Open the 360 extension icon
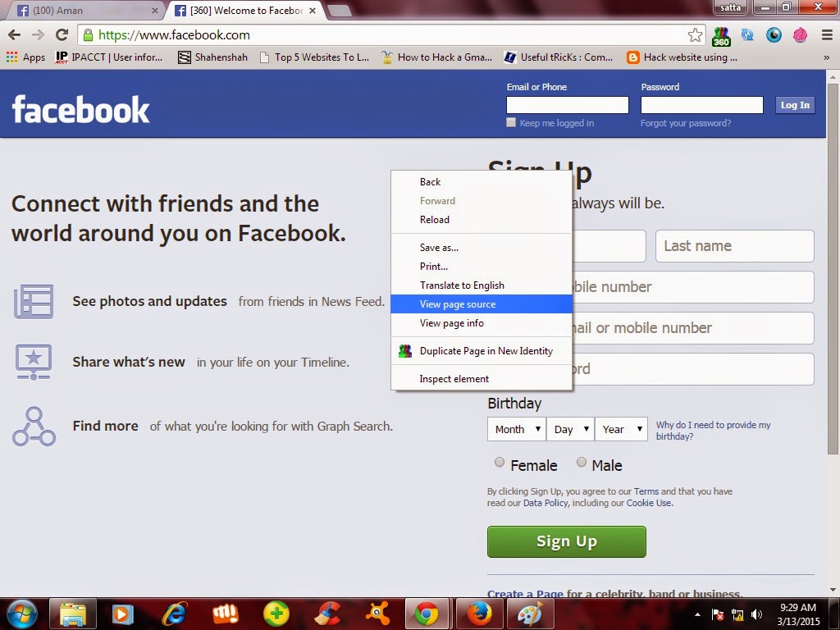Screen dimensions: 840x630 [x=721, y=36]
